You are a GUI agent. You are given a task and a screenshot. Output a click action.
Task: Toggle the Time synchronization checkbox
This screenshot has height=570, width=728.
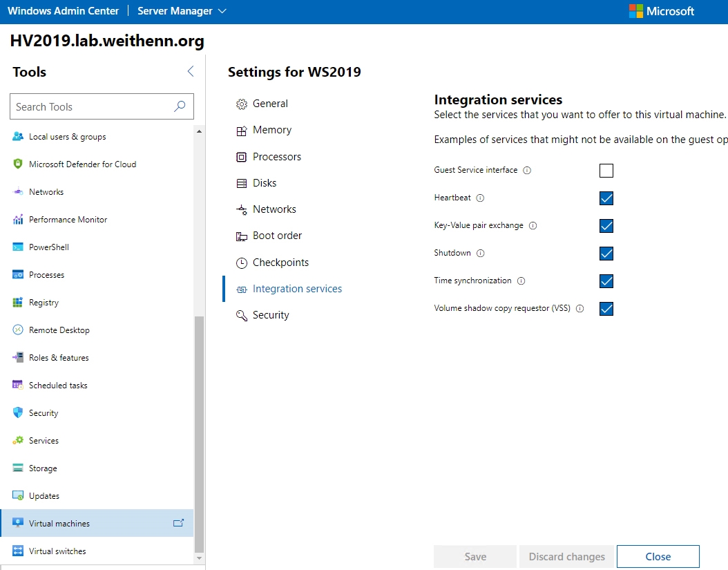606,281
